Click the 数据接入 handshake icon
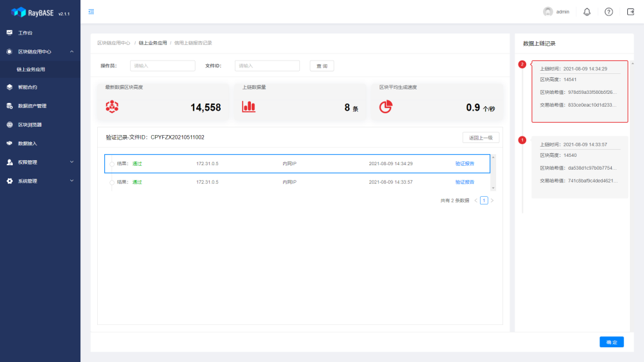 (x=10, y=143)
